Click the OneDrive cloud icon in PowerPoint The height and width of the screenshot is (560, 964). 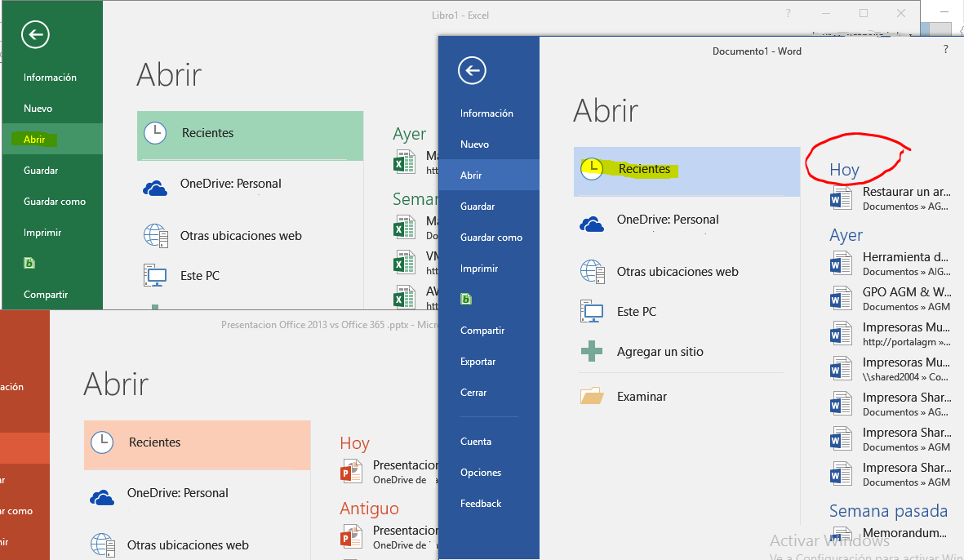point(102,496)
